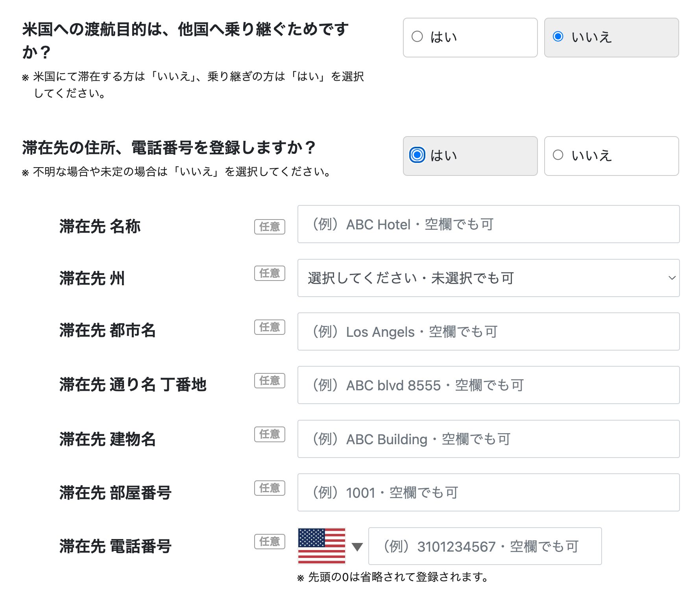The width and height of the screenshot is (700, 600).
Task: Choose いいえ for registering stay address
Action: [611, 156]
